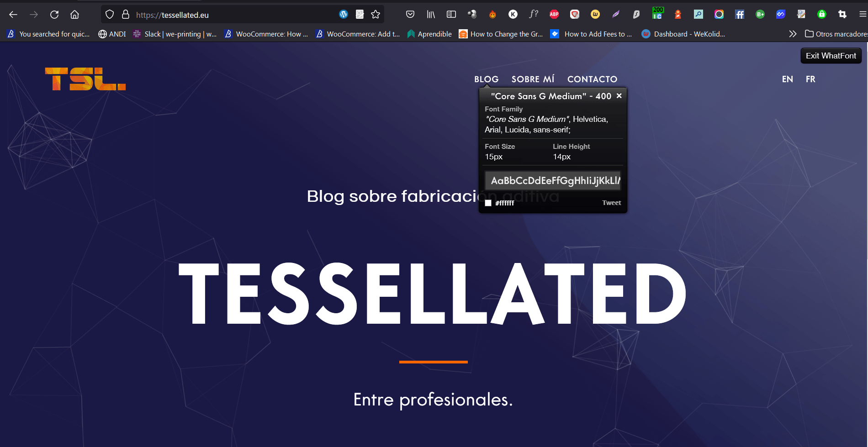Open the browser home page

[x=74, y=15]
